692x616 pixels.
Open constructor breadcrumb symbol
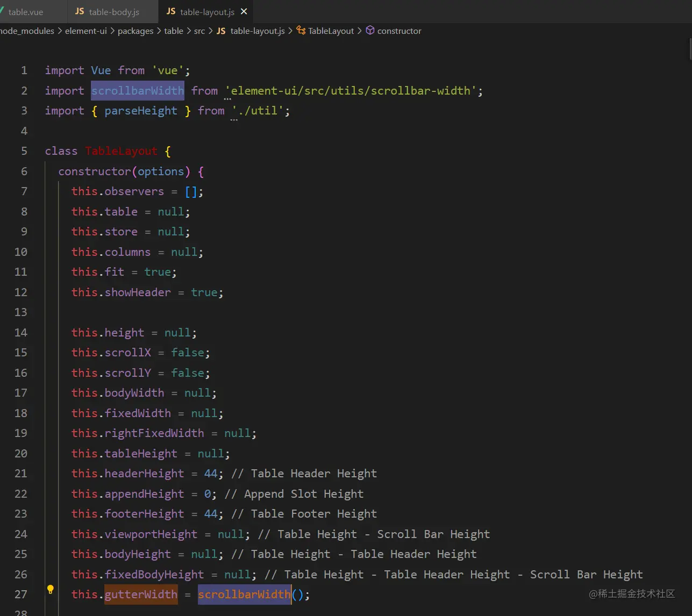[399, 31]
